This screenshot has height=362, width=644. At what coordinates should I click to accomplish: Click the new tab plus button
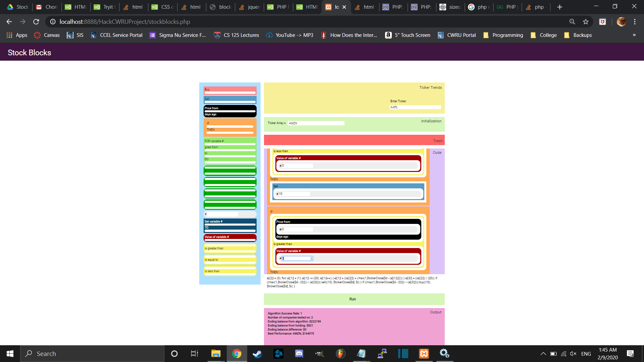[x=559, y=7]
